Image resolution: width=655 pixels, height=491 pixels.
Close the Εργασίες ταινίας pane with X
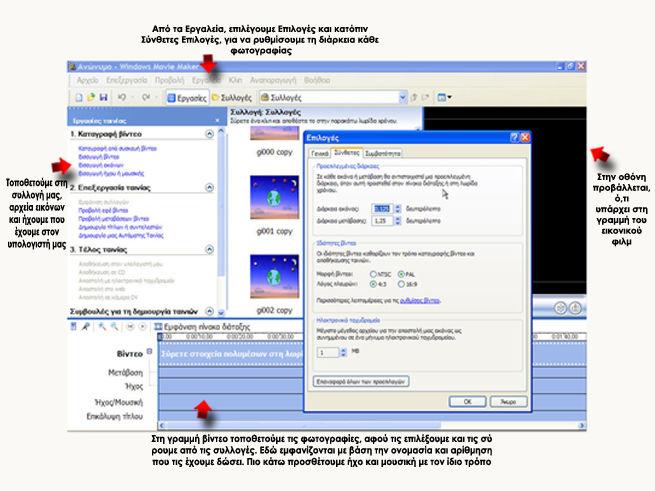click(217, 120)
